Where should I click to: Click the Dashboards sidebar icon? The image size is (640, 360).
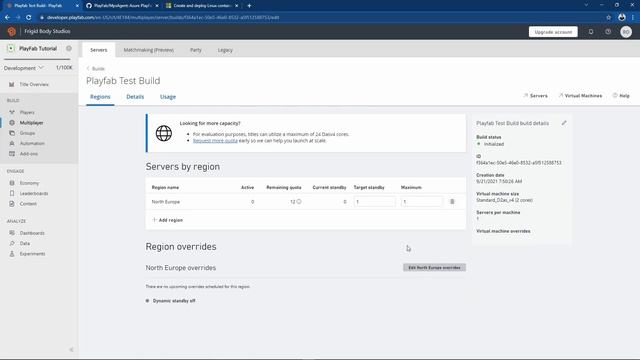(x=12, y=233)
